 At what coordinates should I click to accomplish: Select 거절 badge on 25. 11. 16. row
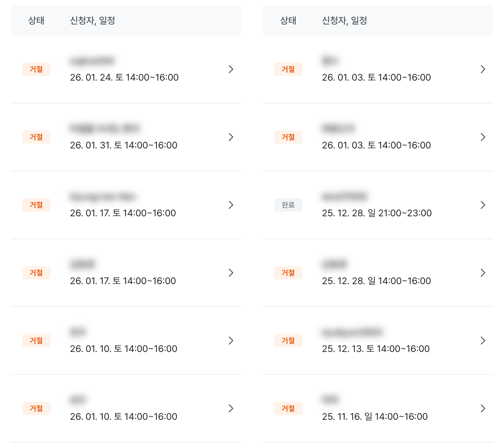[x=288, y=408]
